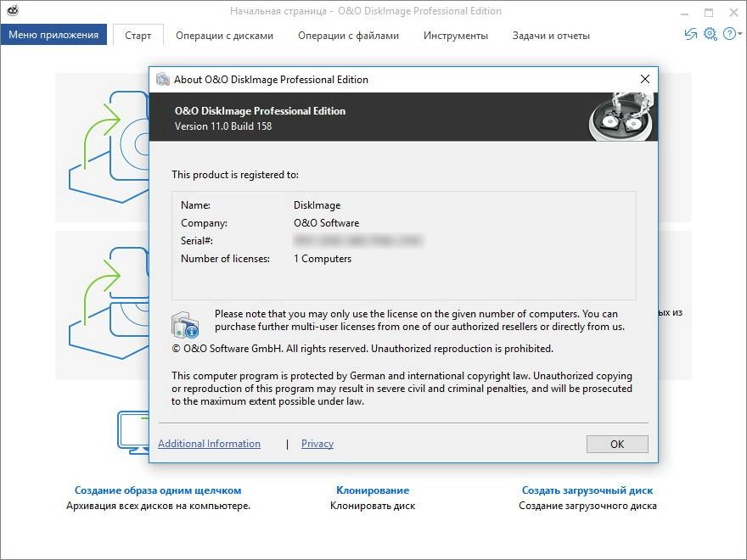
Task: Open settings via the gear icon
Action: [x=710, y=34]
